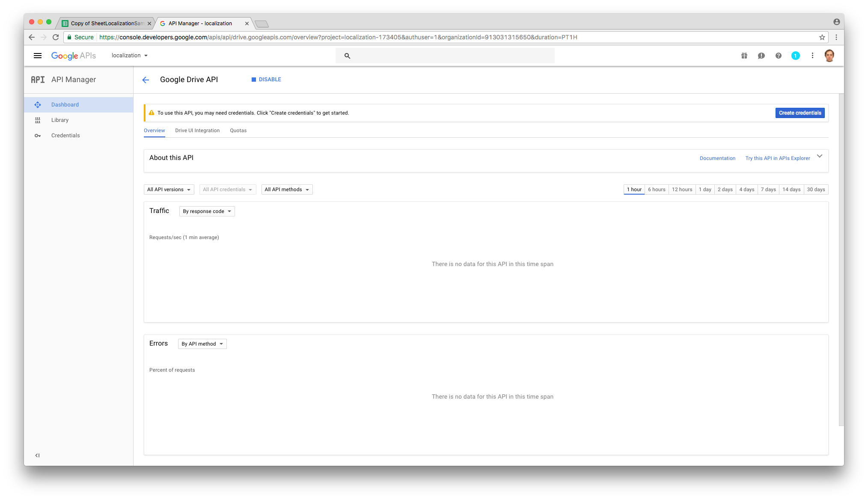This screenshot has width=868, height=500.
Task: Open Credentials in the sidebar
Action: pos(65,136)
